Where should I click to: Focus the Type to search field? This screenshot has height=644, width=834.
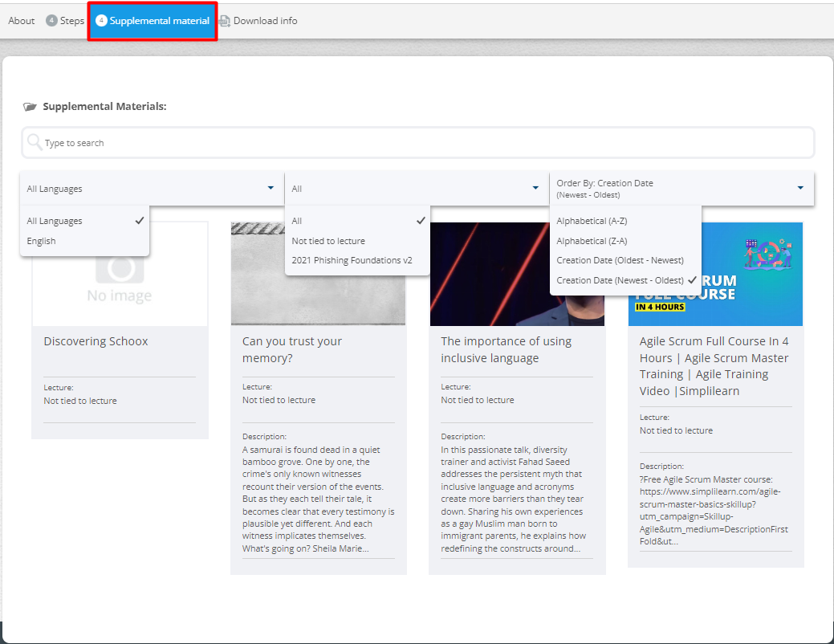pos(418,143)
